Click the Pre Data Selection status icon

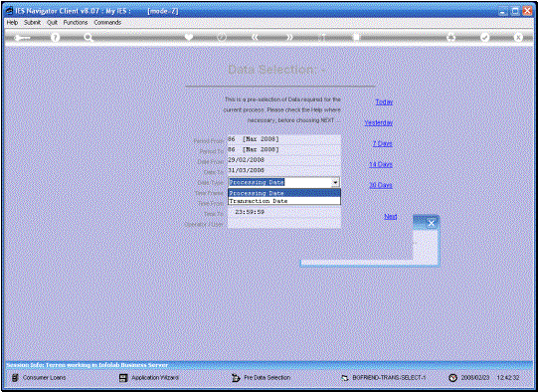236,378
